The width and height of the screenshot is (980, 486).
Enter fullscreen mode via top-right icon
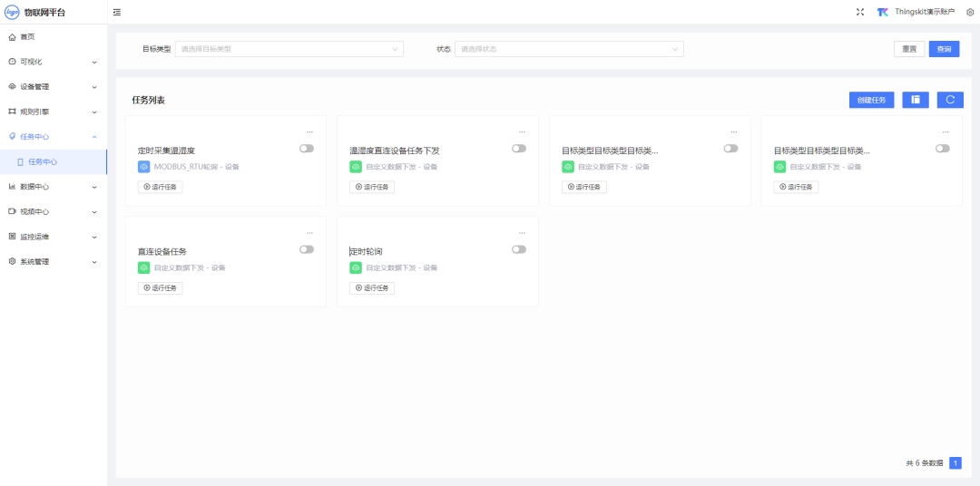coord(860,12)
